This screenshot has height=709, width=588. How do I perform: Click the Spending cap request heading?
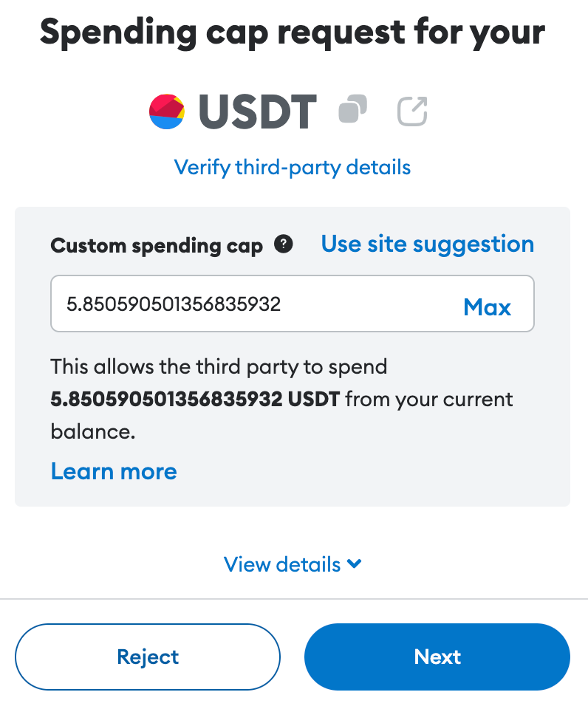[293, 31]
